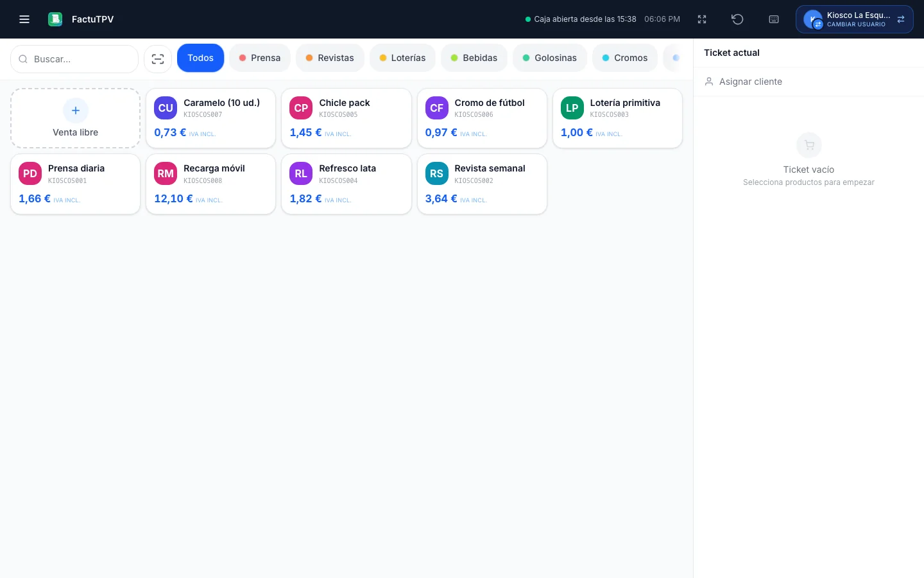924x578 pixels.
Task: Click the CP badge of Chicle pack
Action: [x=301, y=108]
